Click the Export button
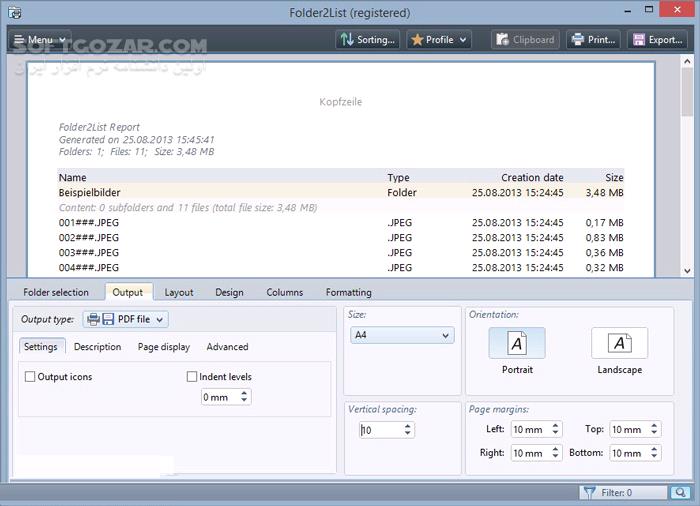The height and width of the screenshot is (506, 700). (658, 40)
